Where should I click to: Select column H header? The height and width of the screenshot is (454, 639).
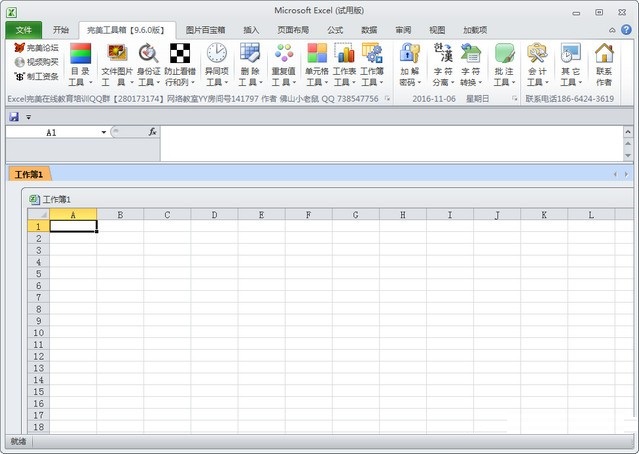click(403, 215)
